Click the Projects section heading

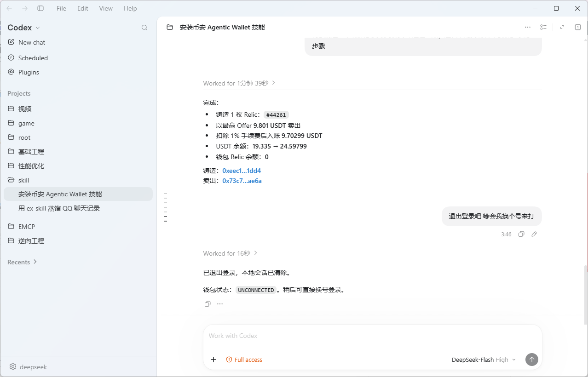[x=19, y=93]
